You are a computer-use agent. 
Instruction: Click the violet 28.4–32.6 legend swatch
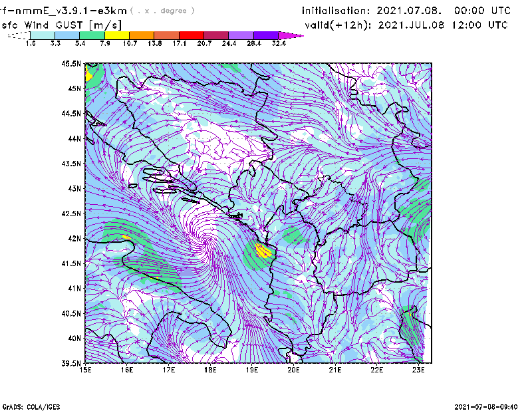click(x=266, y=35)
